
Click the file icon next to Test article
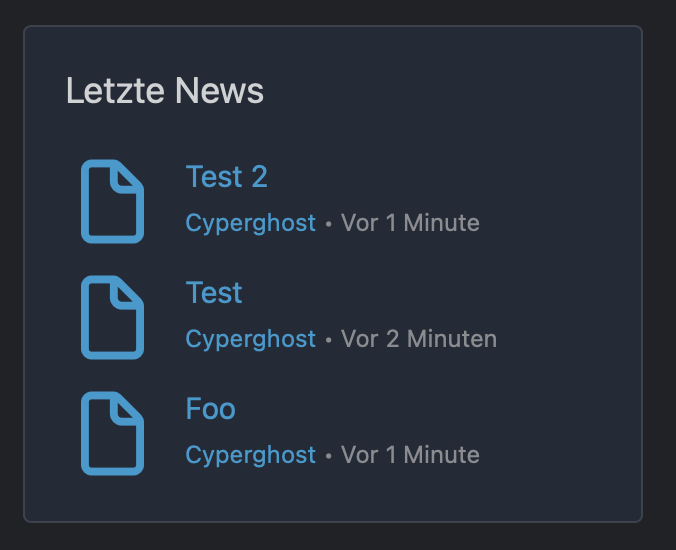tap(113, 317)
